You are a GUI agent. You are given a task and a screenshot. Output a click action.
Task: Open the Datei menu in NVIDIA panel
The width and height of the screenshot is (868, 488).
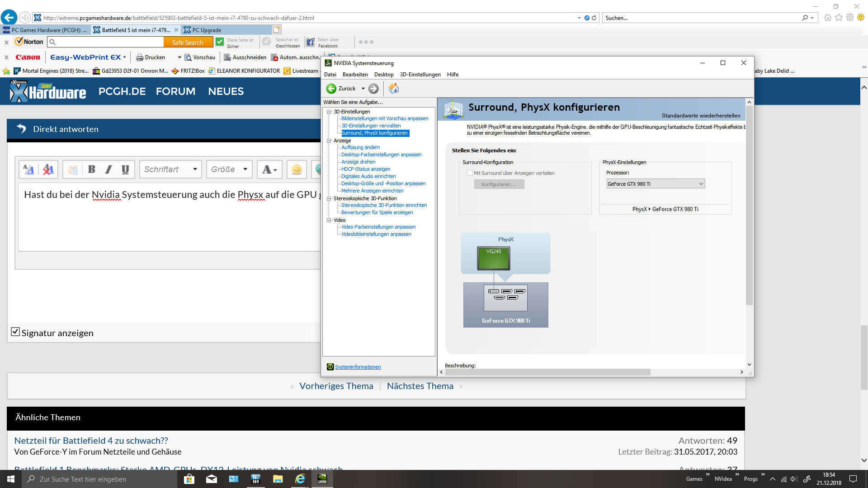(330, 75)
